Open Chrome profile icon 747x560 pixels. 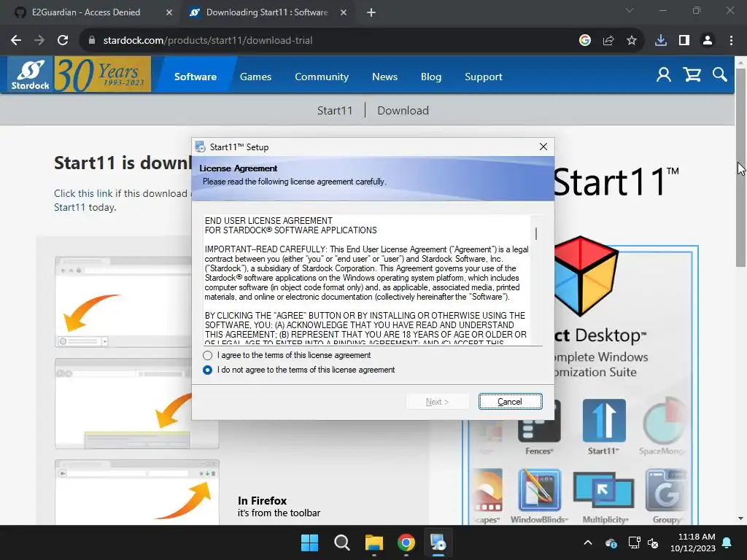(708, 41)
